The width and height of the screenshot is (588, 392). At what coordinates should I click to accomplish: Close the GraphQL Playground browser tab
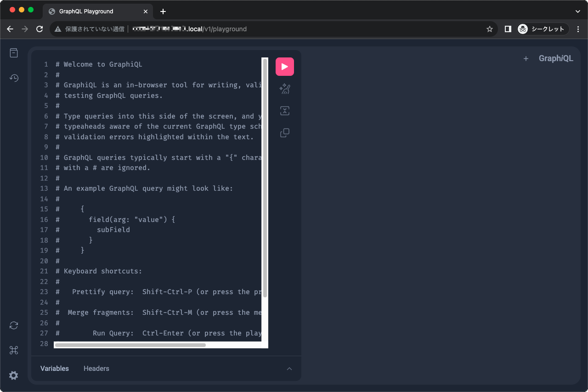145,11
